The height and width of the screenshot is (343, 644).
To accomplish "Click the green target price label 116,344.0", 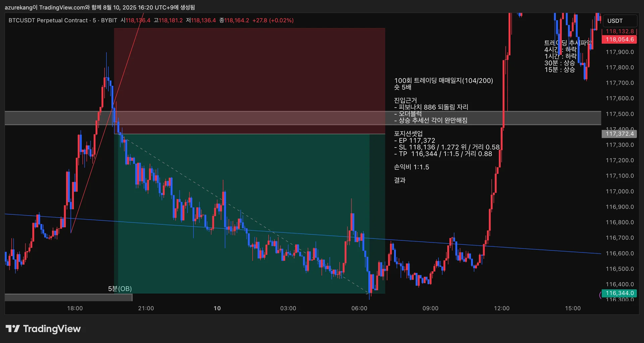I will [x=620, y=293].
